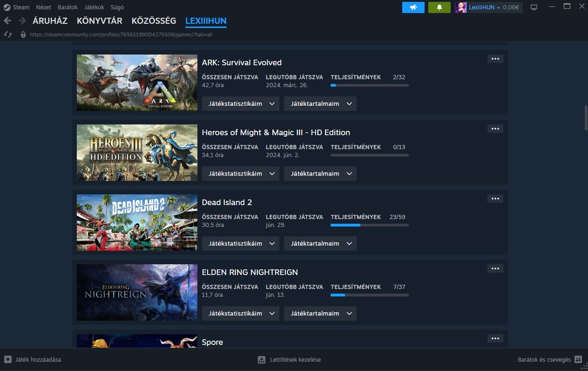Open the Játékok menu
This screenshot has width=588, height=371.
point(94,7)
